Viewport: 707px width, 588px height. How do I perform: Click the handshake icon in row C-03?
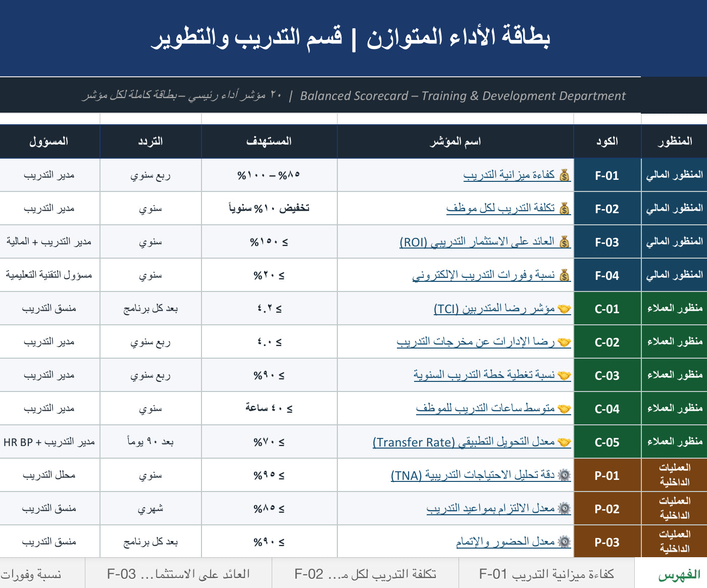(x=564, y=375)
